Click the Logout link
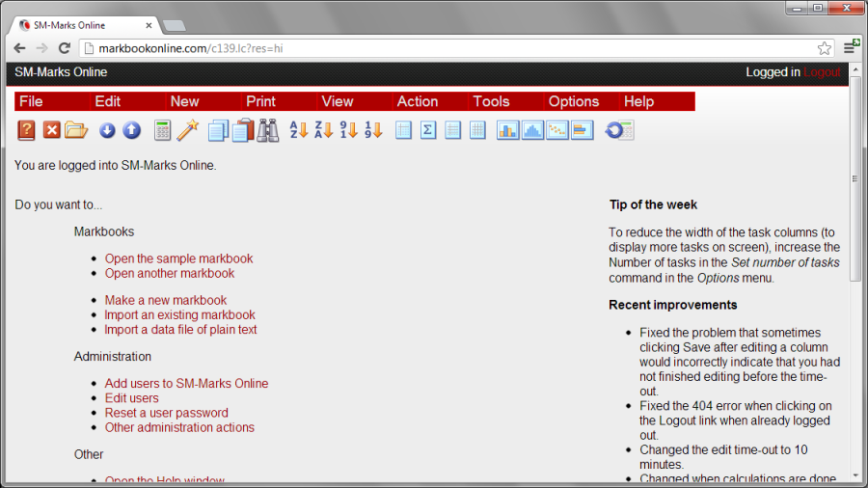 click(822, 72)
